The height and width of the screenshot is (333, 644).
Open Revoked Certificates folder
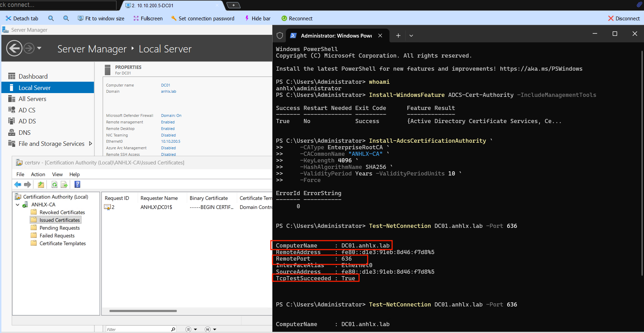62,212
